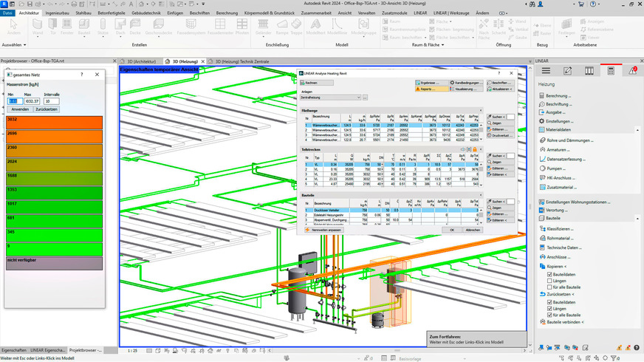
Task: Open Beschriftung in the Heizung panel
Action: [x=555, y=104]
